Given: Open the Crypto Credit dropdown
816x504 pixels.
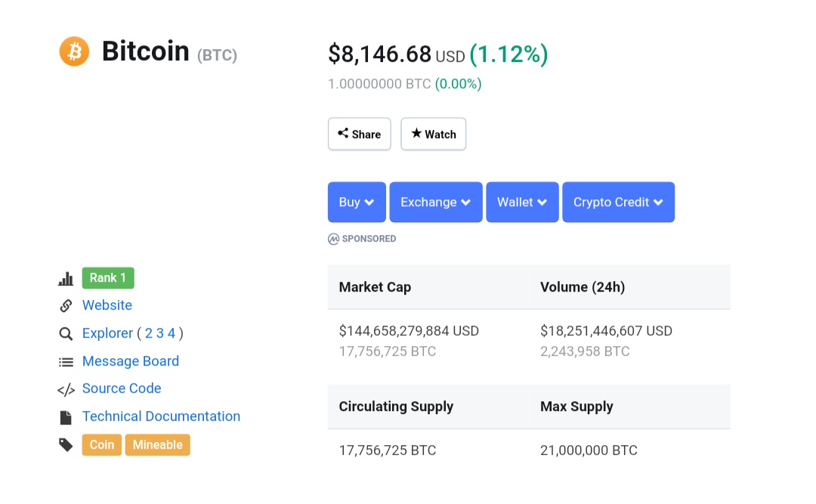Looking at the screenshot, I should coord(618,203).
